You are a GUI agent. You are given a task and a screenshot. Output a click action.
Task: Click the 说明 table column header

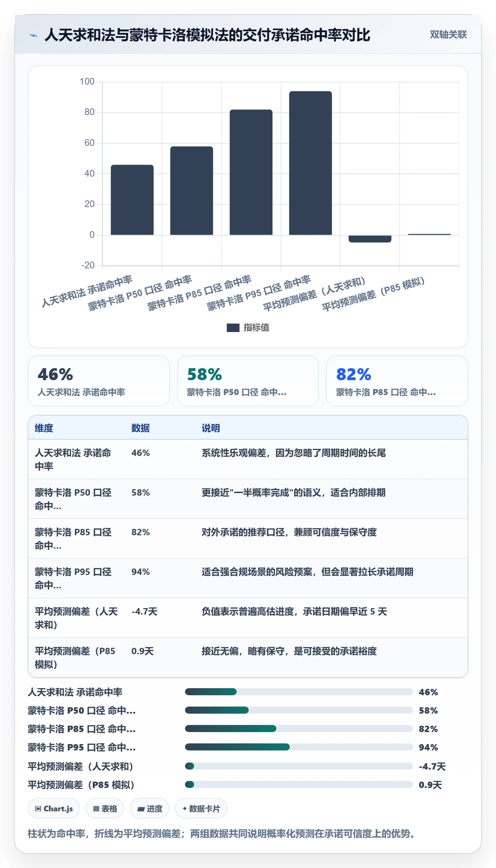211,428
